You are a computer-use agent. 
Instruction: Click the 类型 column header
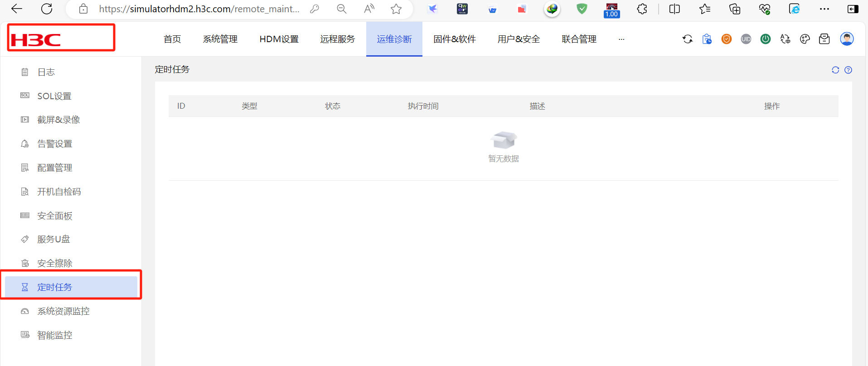click(249, 106)
